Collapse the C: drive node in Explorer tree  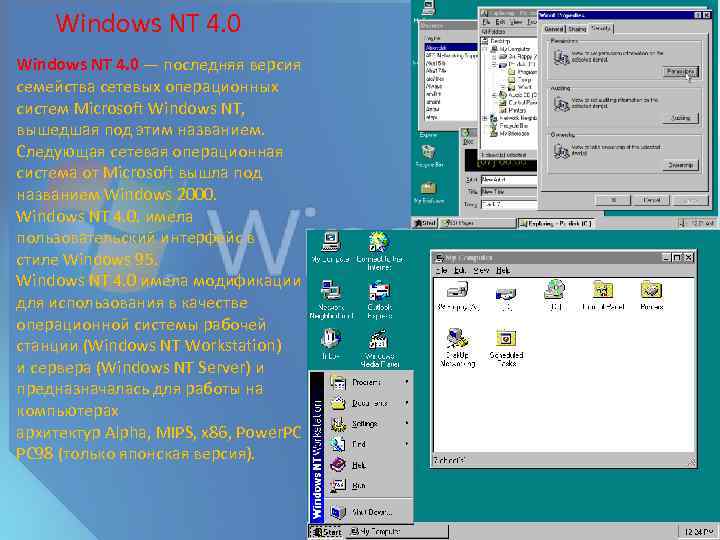[x=495, y=64]
